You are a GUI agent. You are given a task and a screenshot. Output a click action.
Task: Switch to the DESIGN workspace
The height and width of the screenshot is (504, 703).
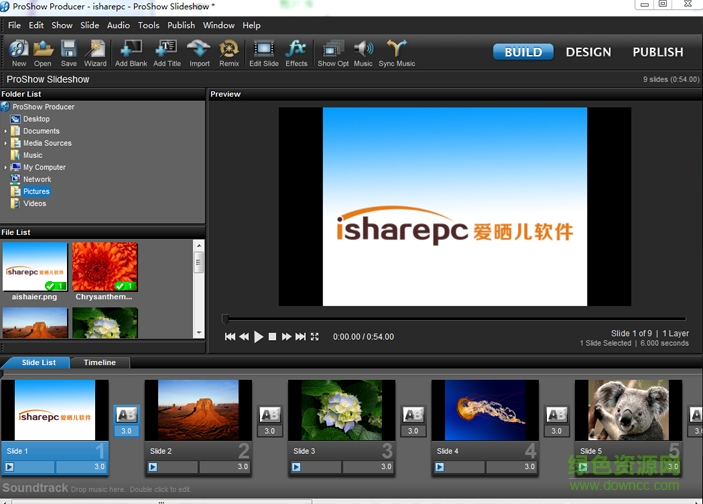click(588, 52)
